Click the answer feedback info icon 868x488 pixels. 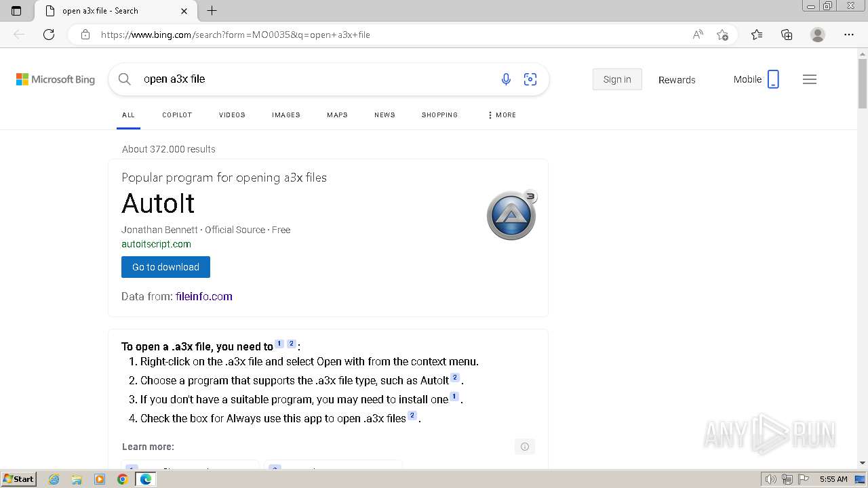tap(525, 447)
